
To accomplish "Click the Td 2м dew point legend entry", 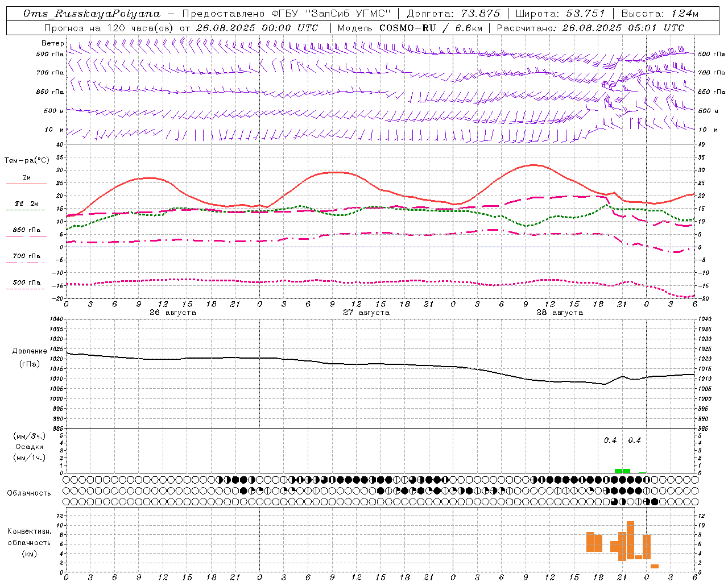I will point(26,203).
